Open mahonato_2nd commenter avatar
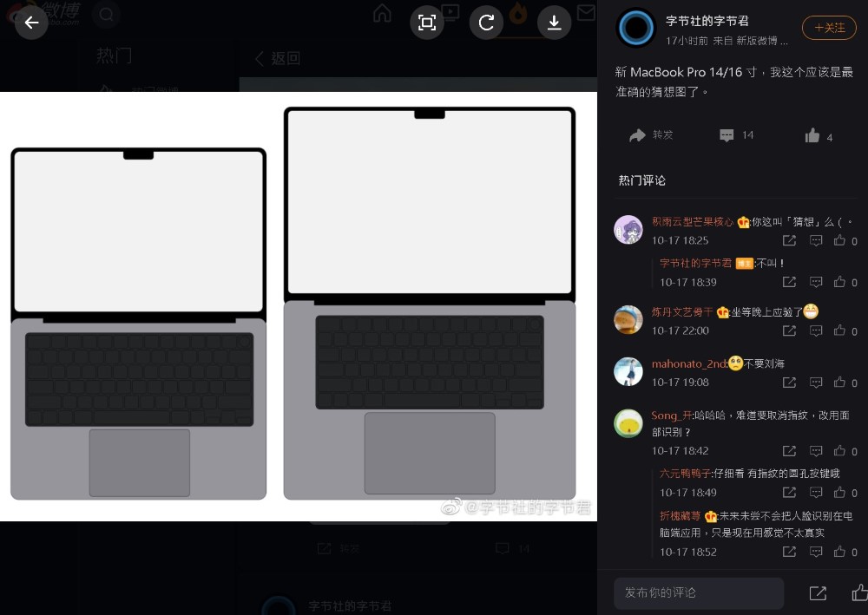This screenshot has width=868, height=615. point(628,371)
